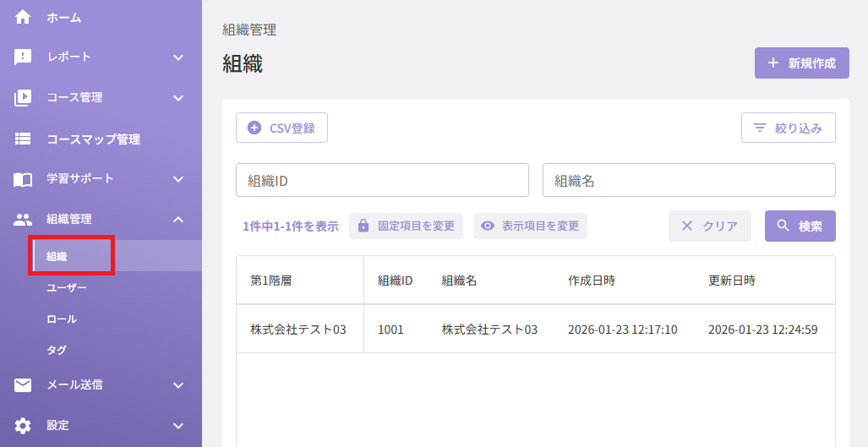Click the home house icon in sidebar
The height and width of the screenshot is (447, 868).
[23, 18]
